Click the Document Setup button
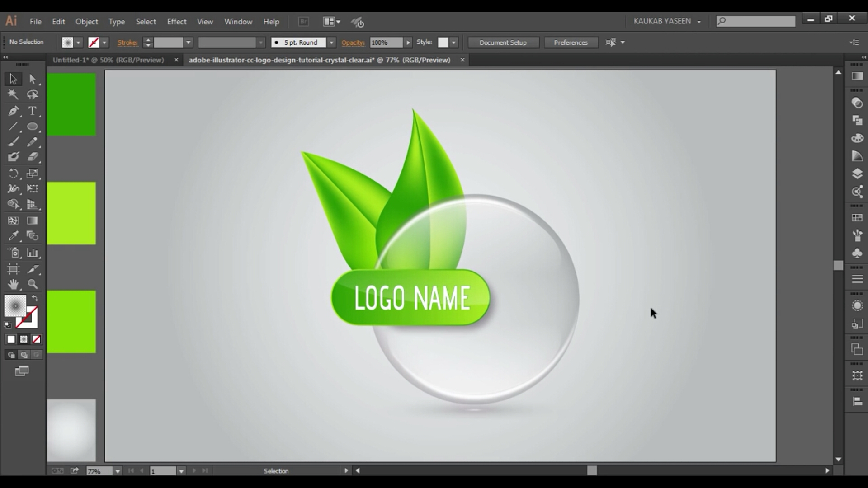This screenshot has width=868, height=488. [x=503, y=42]
